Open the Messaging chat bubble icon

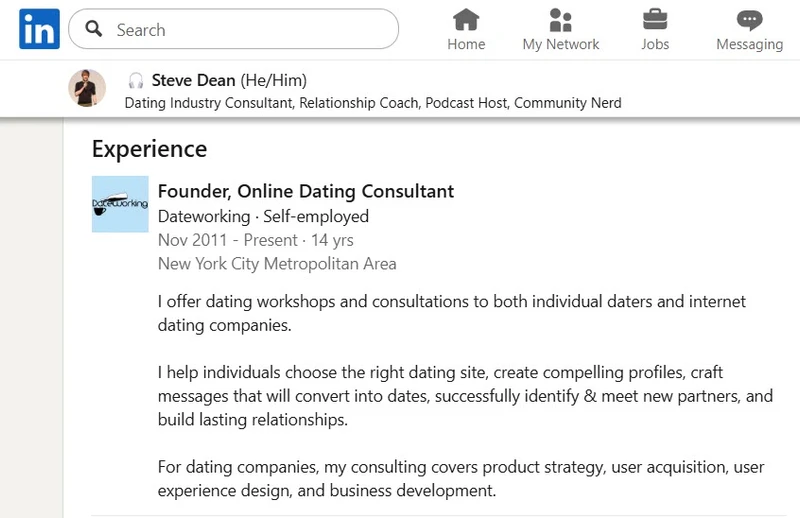[x=749, y=19]
